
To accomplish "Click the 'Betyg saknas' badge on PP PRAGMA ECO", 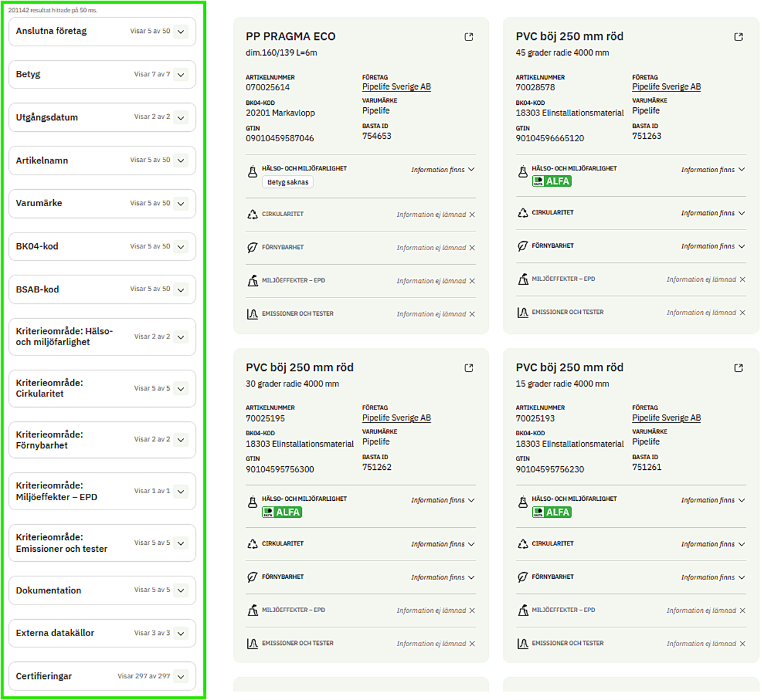I will (x=288, y=182).
